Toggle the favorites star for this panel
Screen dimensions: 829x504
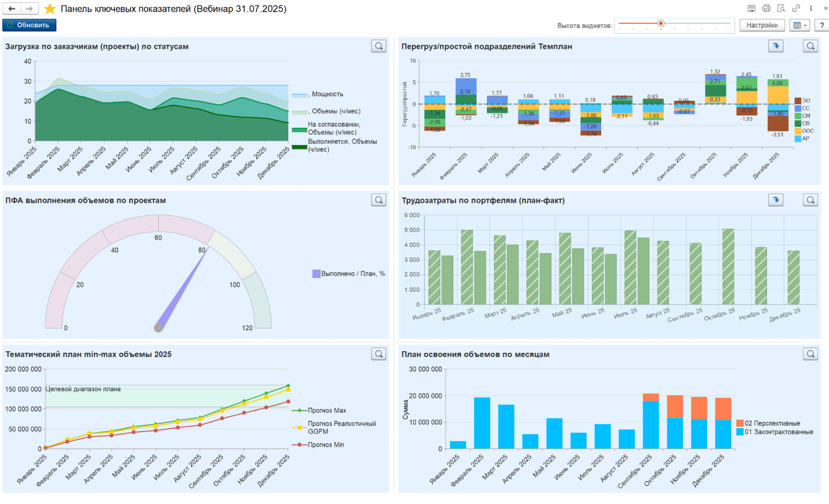coord(50,9)
